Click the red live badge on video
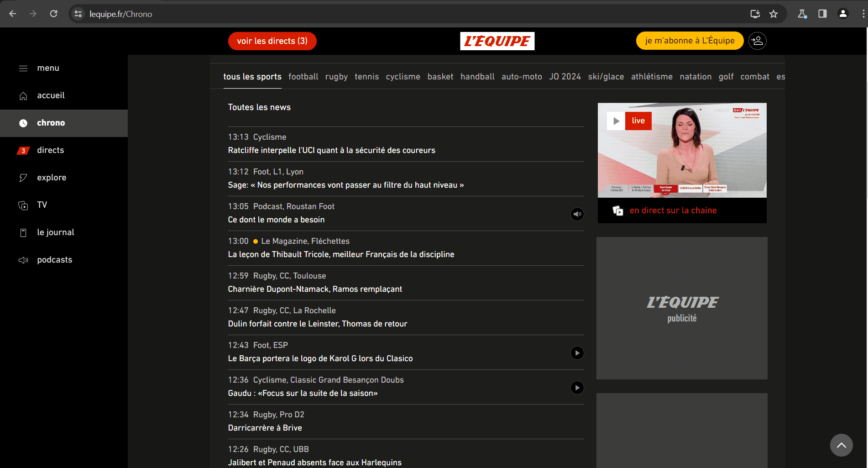Image resolution: width=868 pixels, height=468 pixels. (638, 121)
